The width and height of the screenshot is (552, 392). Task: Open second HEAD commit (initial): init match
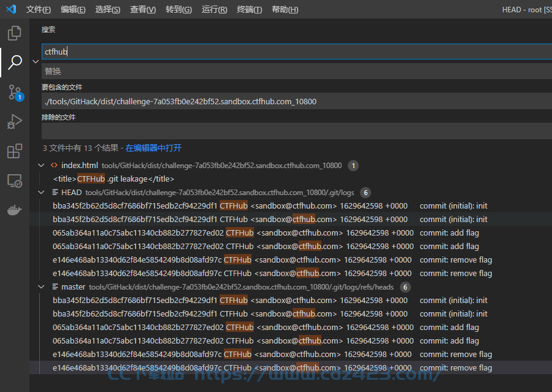tap(291, 219)
